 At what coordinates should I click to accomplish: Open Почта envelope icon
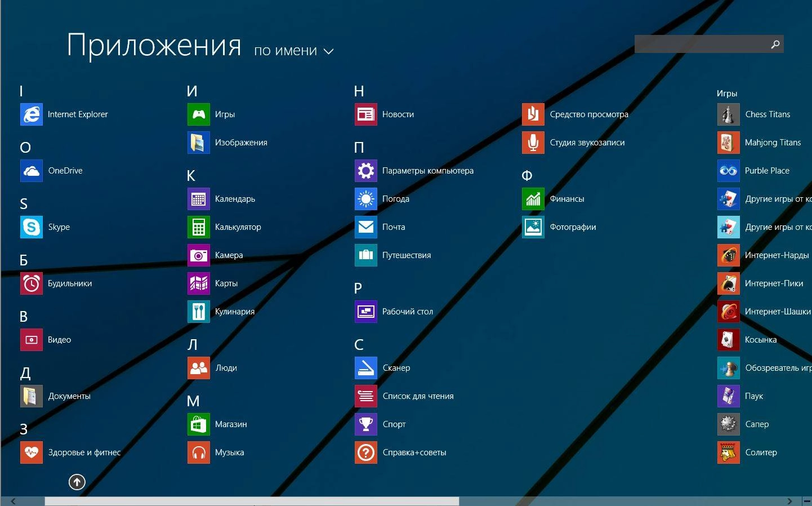(x=366, y=227)
